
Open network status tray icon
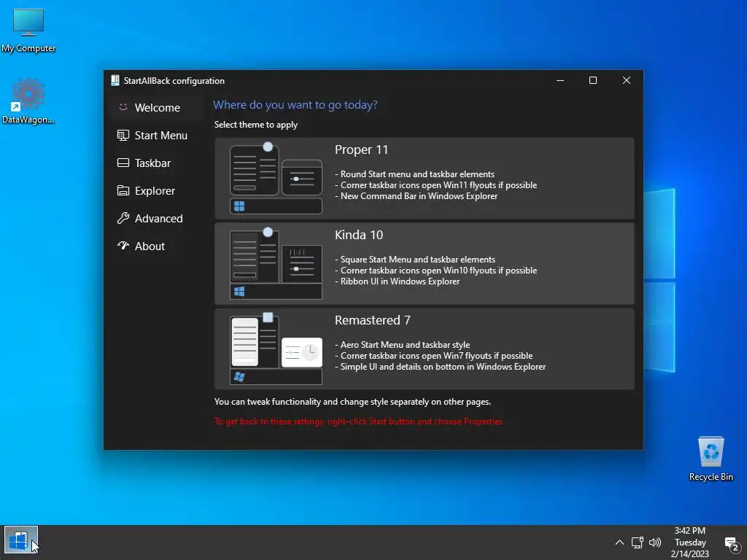click(x=638, y=542)
